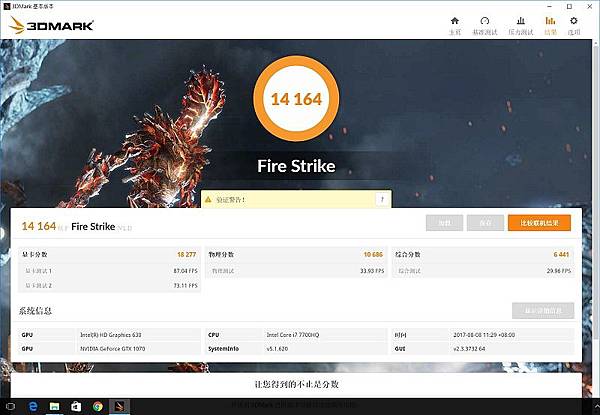The width and height of the screenshot is (600, 415).
Task: Click the 14 164 Fire Strike result heading
Action: (77, 226)
